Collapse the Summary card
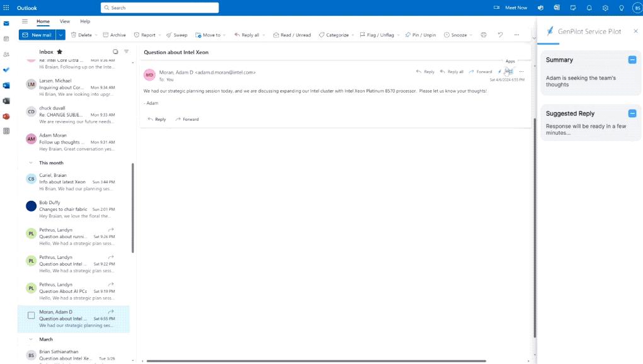The width and height of the screenshot is (643, 364). pos(632,60)
